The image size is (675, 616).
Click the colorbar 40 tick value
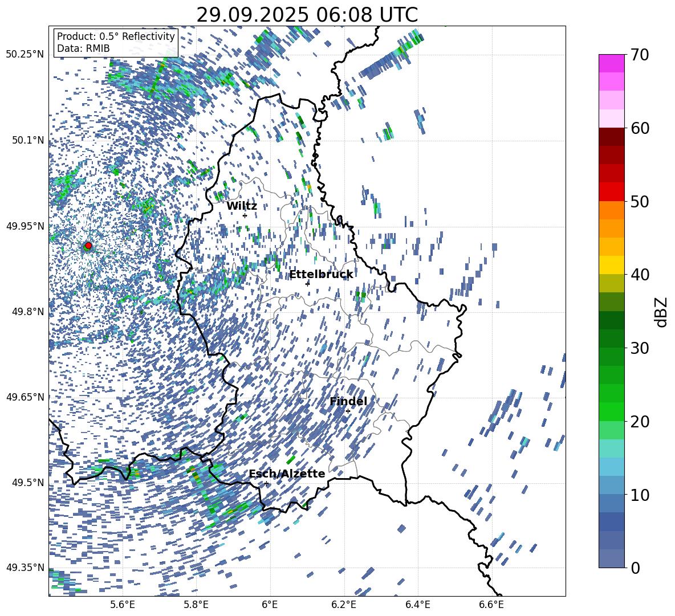coord(640,275)
